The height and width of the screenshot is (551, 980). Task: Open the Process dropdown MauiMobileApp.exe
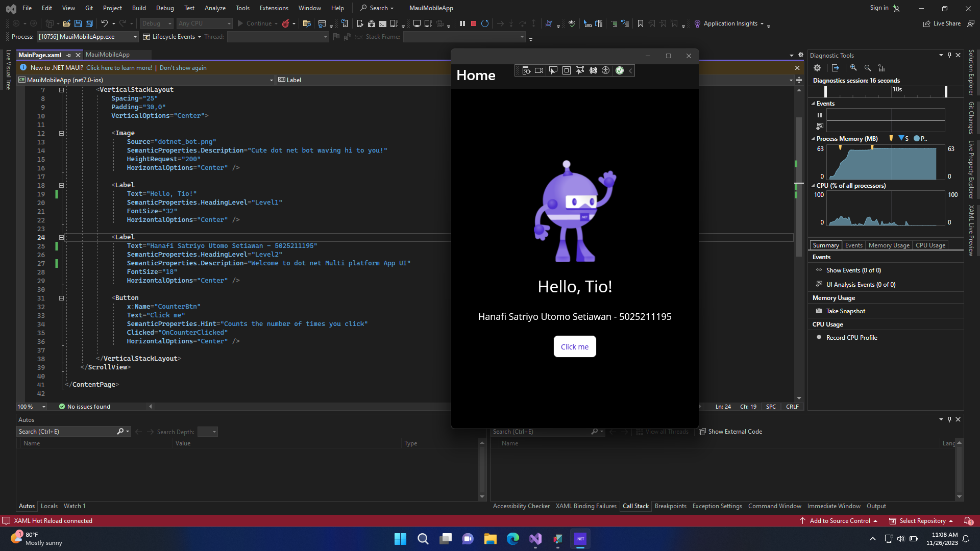click(135, 37)
